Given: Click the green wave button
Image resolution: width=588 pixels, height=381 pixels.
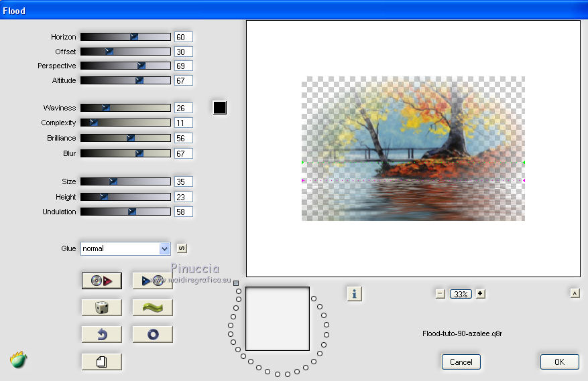Looking at the screenshot, I should (153, 307).
